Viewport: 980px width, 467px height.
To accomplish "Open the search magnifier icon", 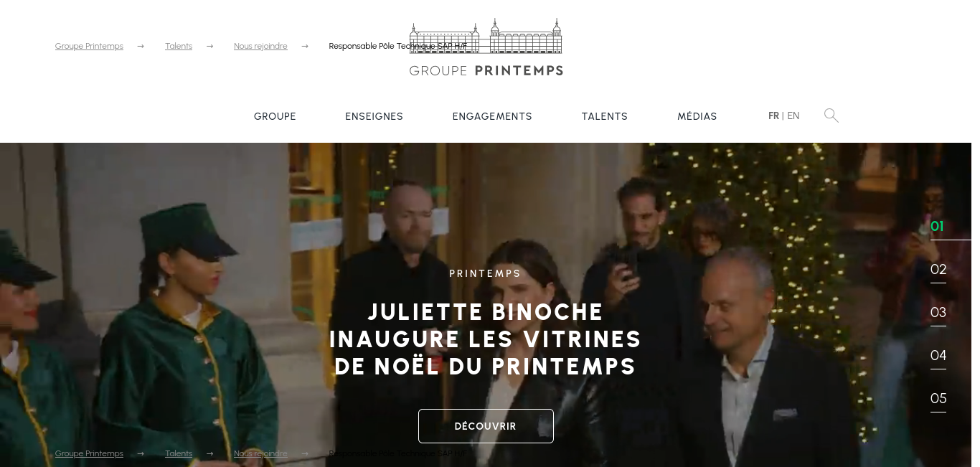I will [831, 115].
